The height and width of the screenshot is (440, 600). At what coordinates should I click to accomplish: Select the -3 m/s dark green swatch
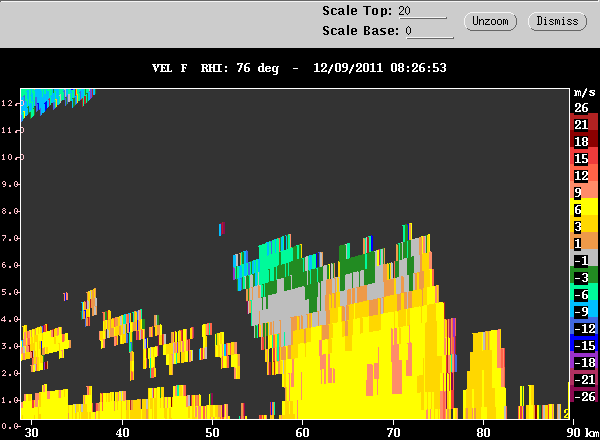[584, 275]
